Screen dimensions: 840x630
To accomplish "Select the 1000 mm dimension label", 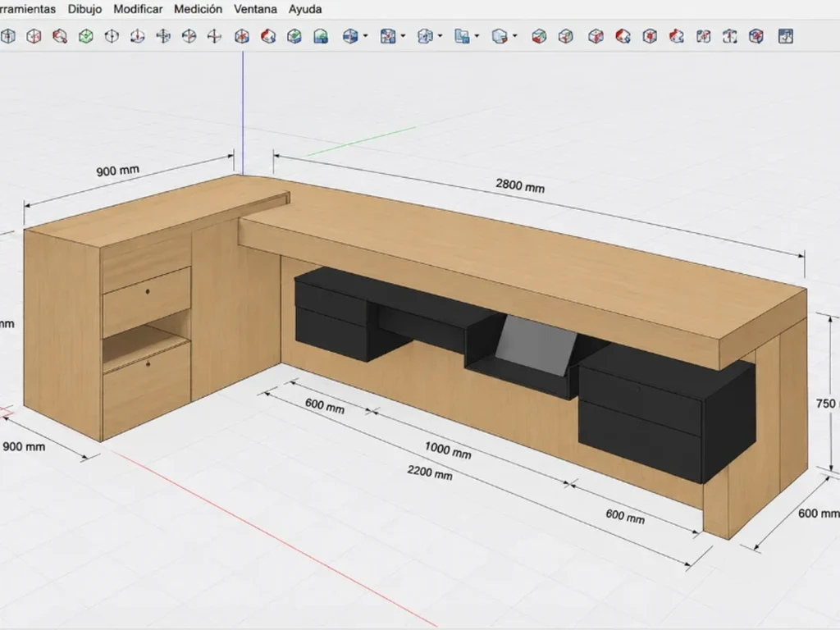I will [448, 450].
